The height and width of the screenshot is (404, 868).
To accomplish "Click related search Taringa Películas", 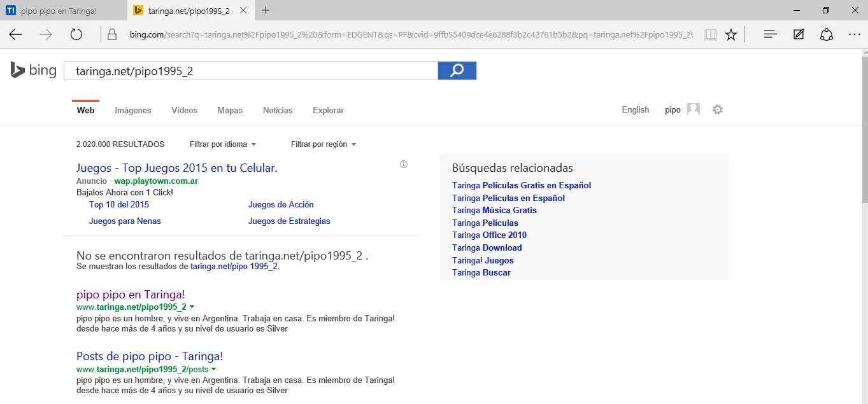I will tap(485, 223).
